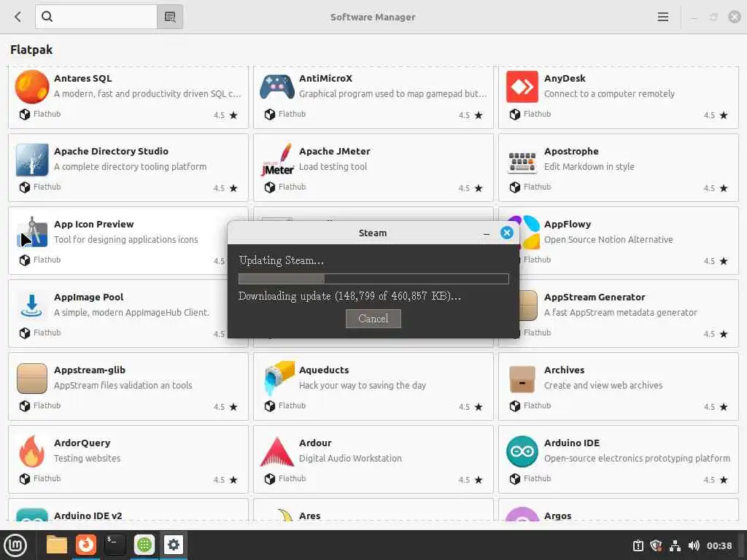Click the Aqueducts title
This screenshot has width=747, height=560.
click(x=324, y=370)
